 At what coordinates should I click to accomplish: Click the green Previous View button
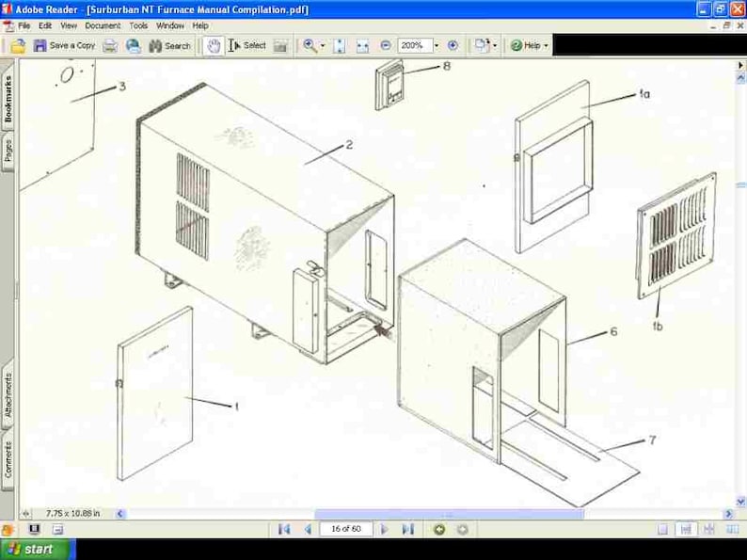pyautogui.click(x=439, y=529)
